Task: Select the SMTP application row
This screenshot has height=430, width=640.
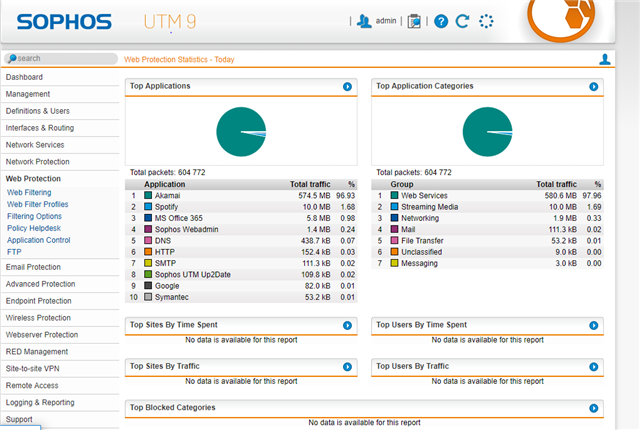Action: pos(241,263)
